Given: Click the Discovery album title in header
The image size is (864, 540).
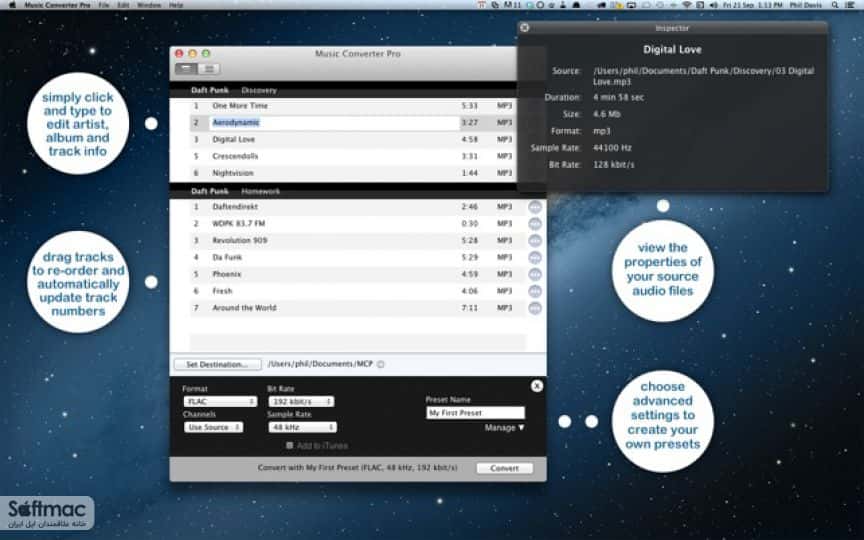Looking at the screenshot, I should click(259, 90).
